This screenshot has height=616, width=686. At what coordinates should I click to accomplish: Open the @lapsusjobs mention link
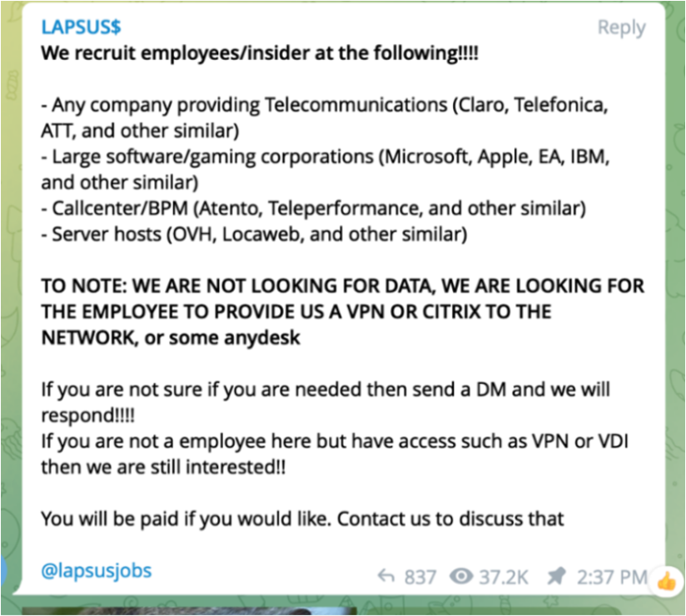click(x=97, y=571)
